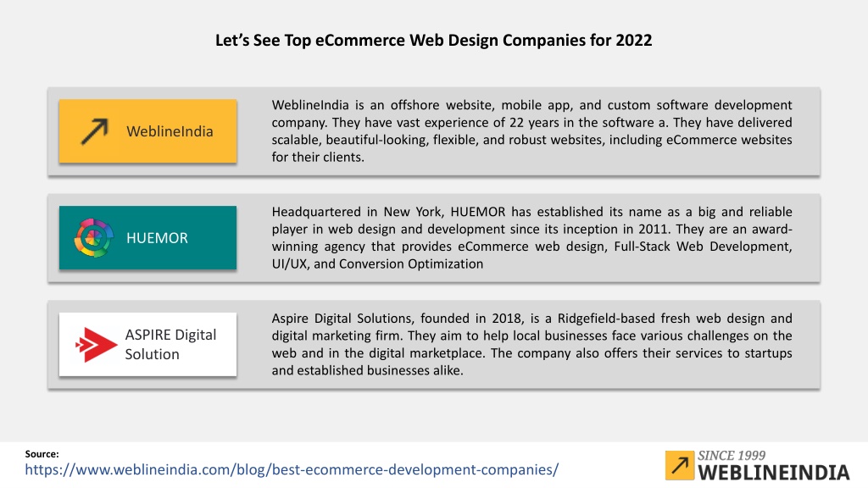Click the HUEMOR colorful spiral logo
Screen dimensions: 868x488
pos(93,238)
